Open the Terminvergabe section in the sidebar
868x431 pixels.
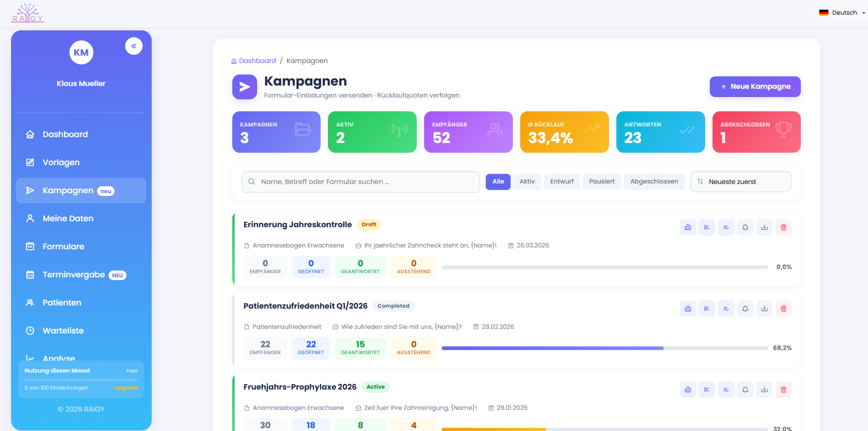point(74,275)
